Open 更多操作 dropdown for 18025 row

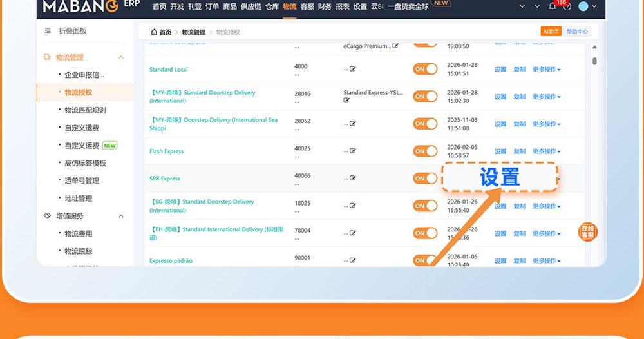click(x=546, y=206)
